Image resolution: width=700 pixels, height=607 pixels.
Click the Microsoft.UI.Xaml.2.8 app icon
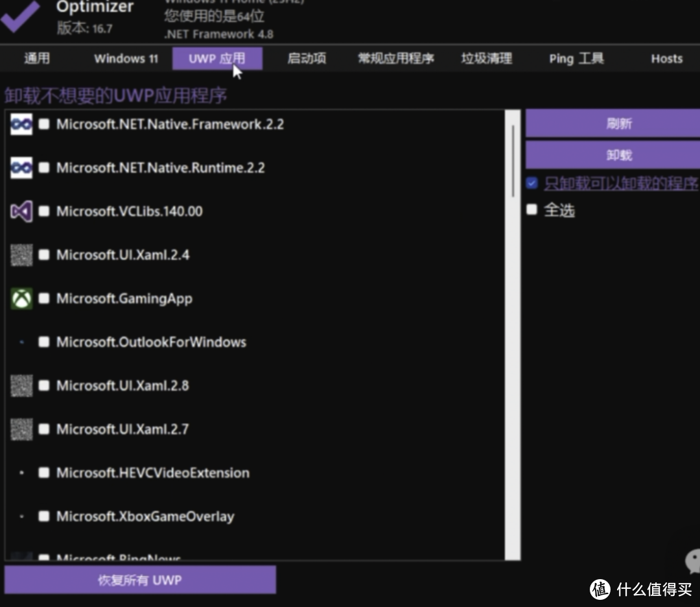point(21,386)
